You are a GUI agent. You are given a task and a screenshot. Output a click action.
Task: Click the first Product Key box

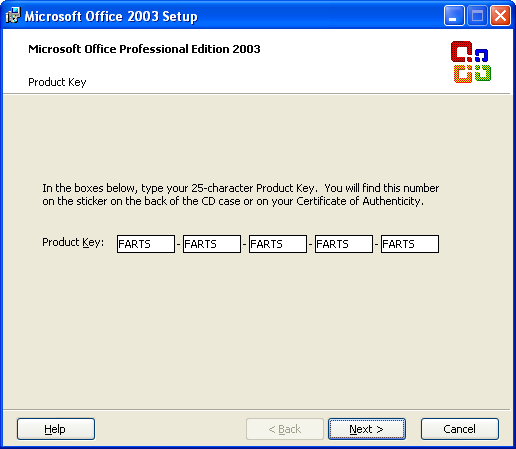tap(146, 244)
